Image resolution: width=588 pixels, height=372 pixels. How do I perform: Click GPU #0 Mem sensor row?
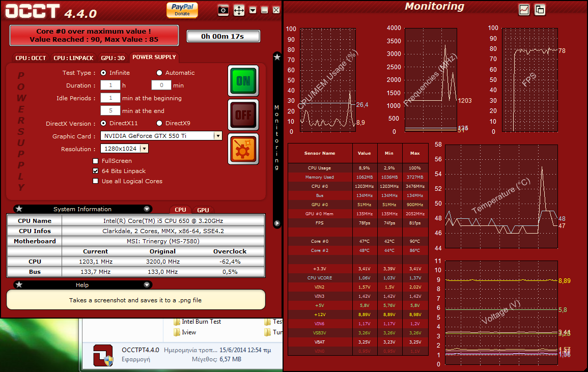[x=358, y=214]
